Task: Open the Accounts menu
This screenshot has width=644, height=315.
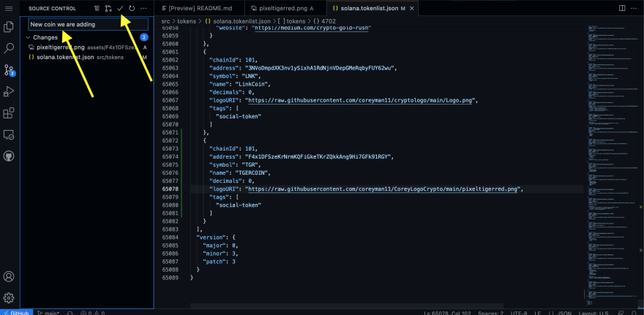Action: (x=9, y=276)
